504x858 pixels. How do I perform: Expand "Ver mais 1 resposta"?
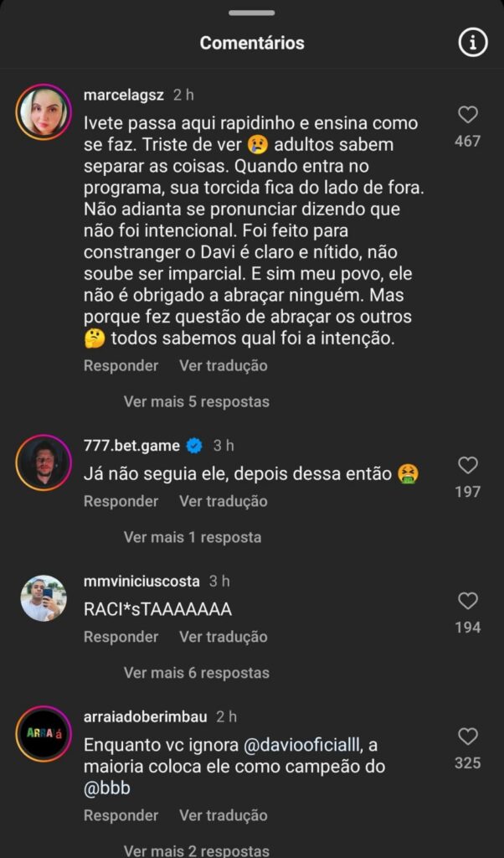193,537
